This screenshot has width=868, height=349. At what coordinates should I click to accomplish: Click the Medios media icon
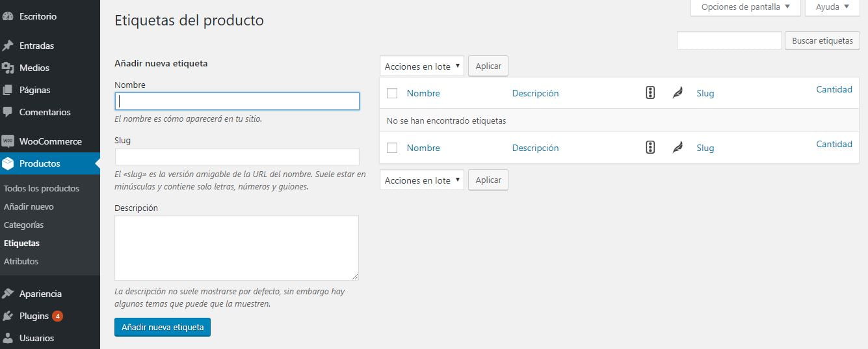8,68
